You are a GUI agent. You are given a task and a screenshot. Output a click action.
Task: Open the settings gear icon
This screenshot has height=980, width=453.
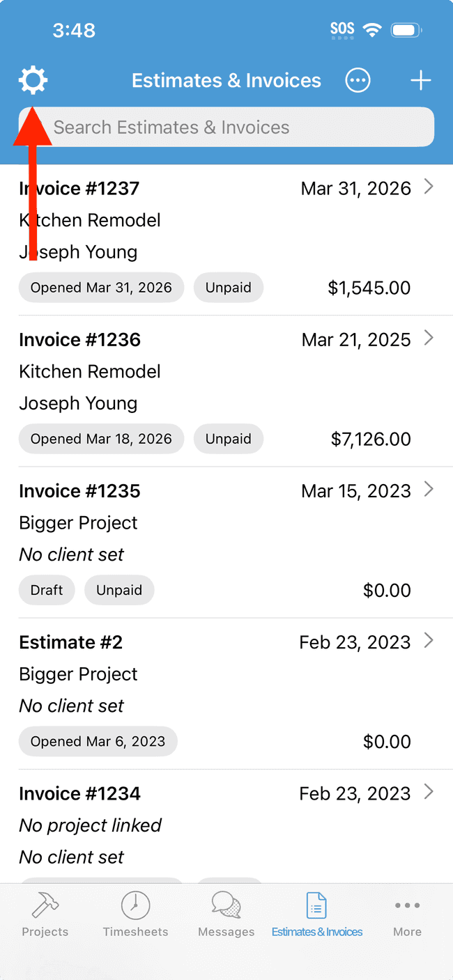pos(32,79)
